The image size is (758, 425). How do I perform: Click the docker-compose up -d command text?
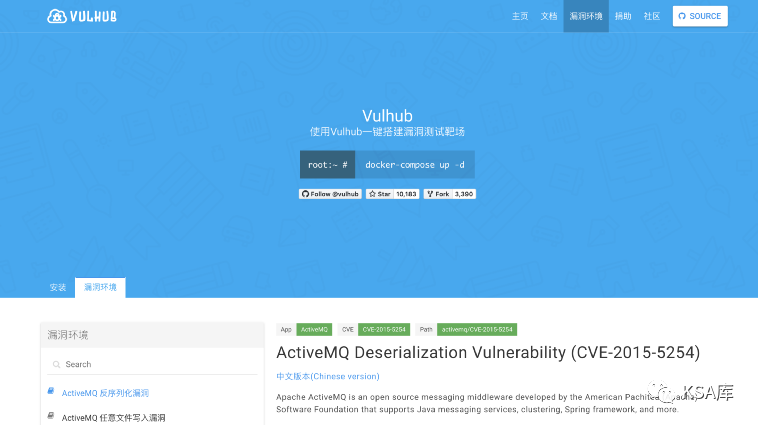pos(415,165)
